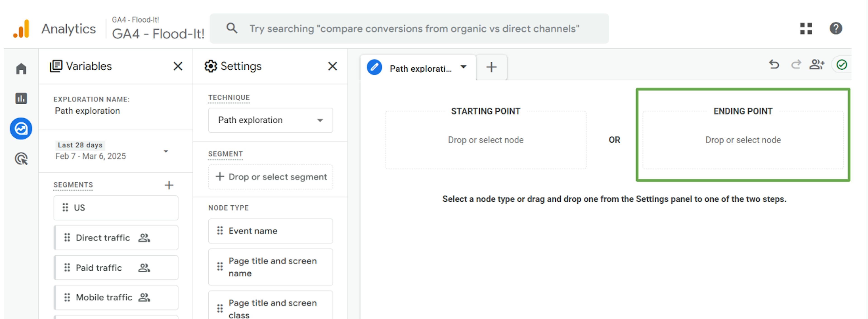
Task: Open Reports from the left sidebar
Action: tap(21, 98)
